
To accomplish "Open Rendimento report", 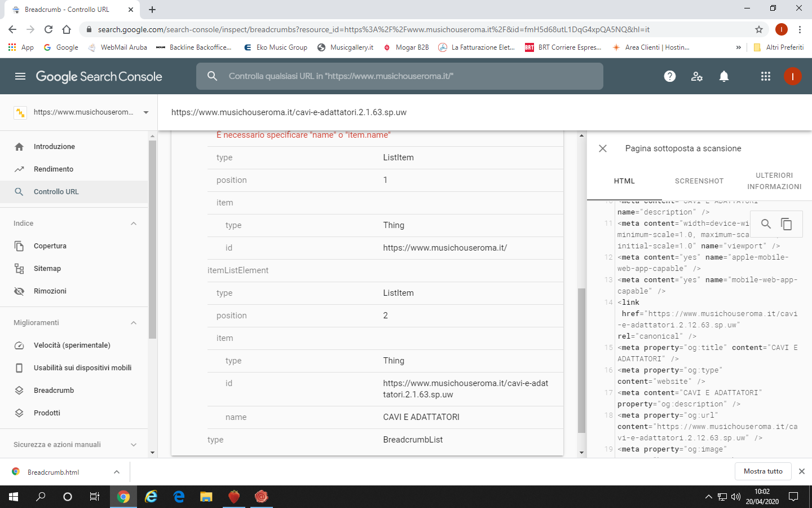I will [x=74, y=169].
